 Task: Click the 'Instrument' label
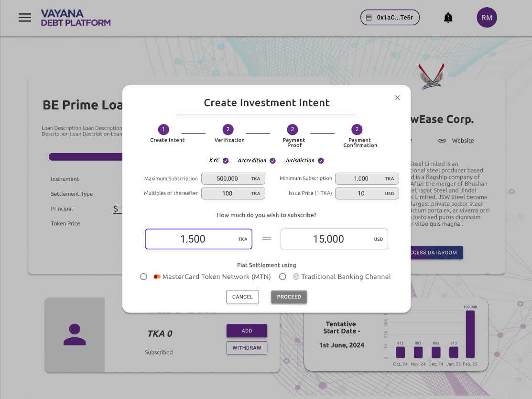pos(65,179)
